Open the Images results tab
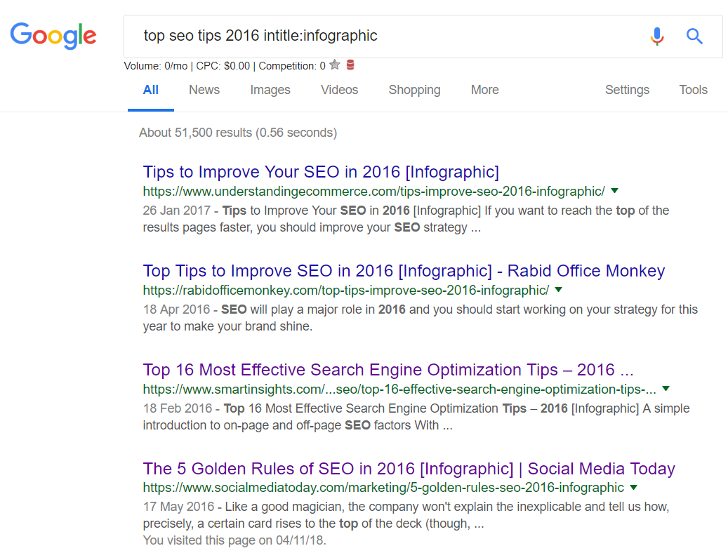The image size is (728, 560). click(270, 90)
